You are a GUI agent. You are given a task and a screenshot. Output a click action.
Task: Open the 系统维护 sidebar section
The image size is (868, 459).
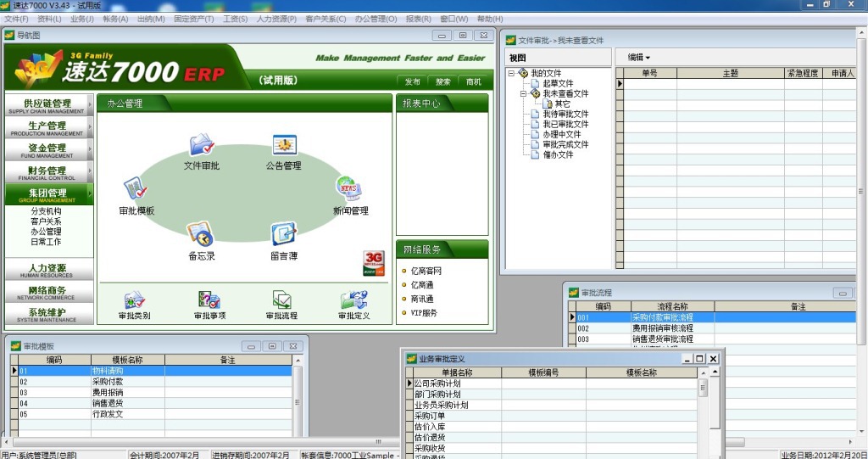click(x=48, y=314)
